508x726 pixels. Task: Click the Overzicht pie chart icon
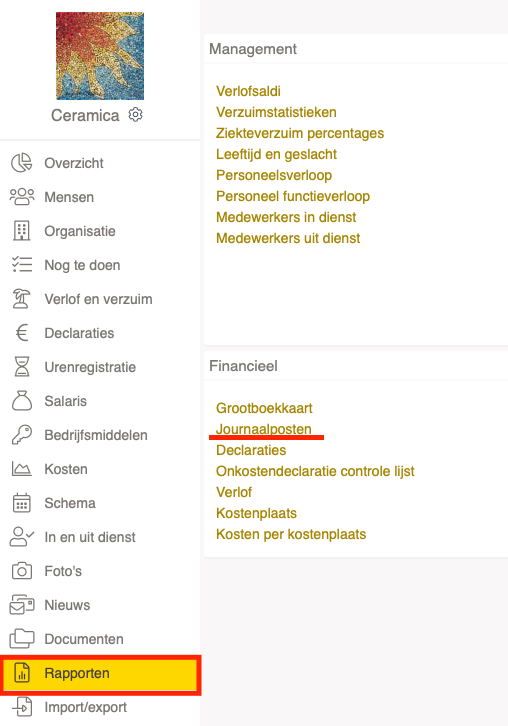click(22, 163)
